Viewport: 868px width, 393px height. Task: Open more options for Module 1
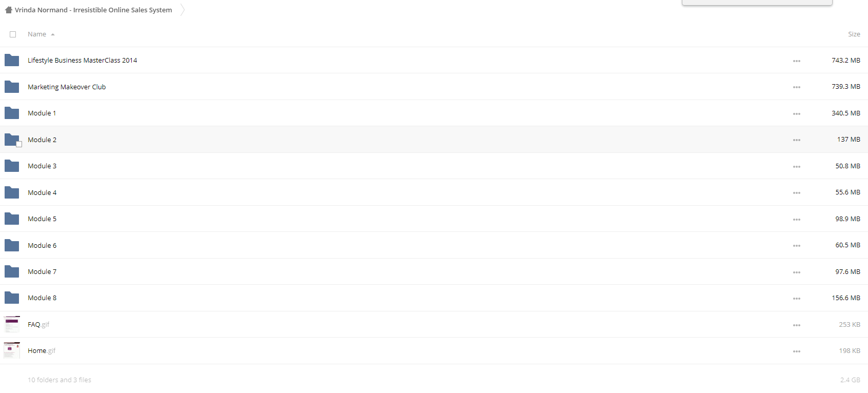click(x=796, y=114)
